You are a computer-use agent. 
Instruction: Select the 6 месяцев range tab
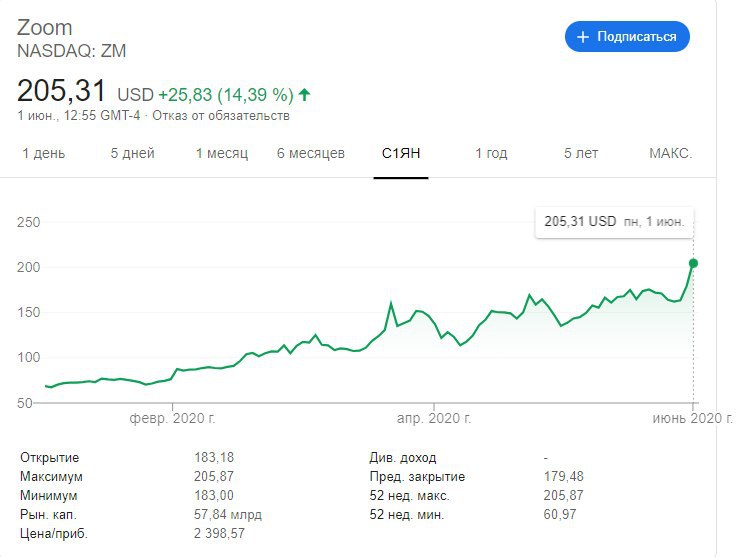click(x=311, y=153)
